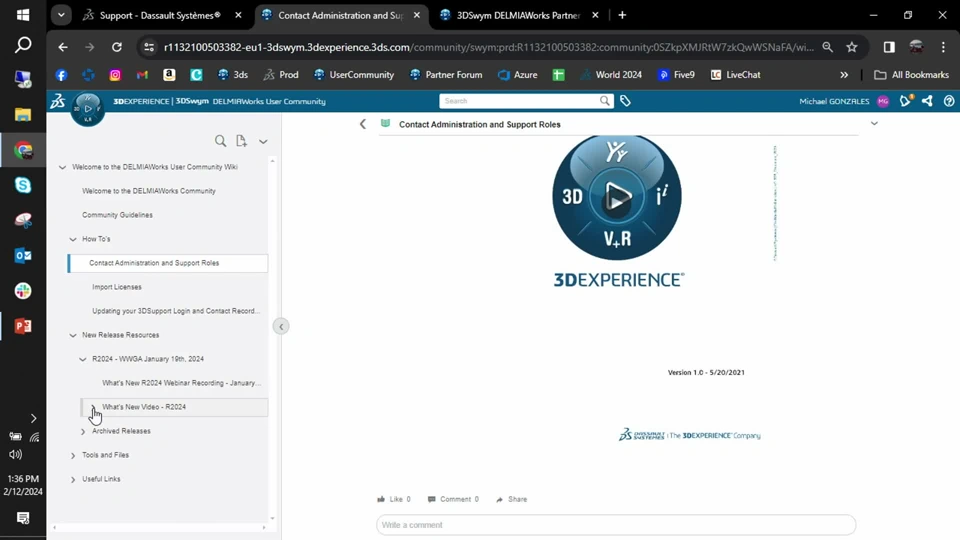Open Skype from the taskbar
Viewport: 960px width, 540px height.
point(23,185)
